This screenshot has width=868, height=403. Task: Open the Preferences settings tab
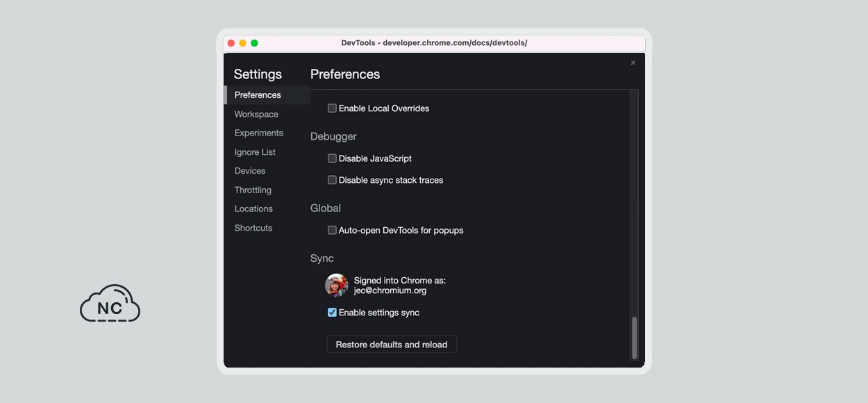tap(267, 95)
